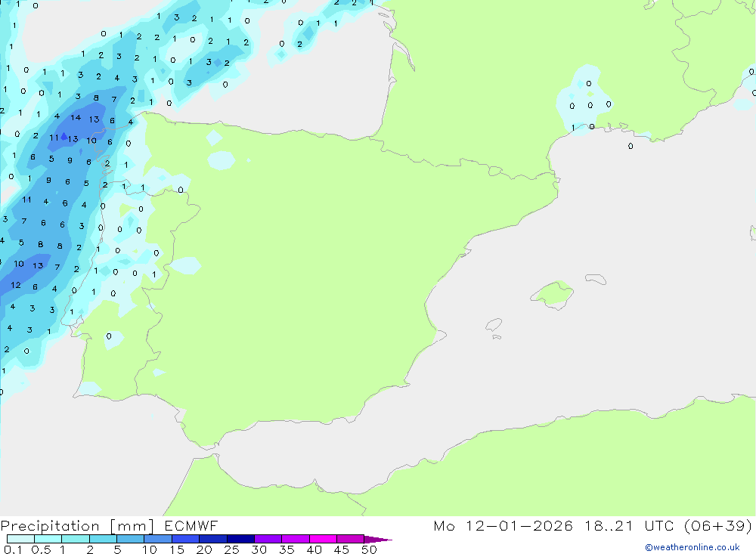
Task: Click the '0.1' legend scale label
Action: (13, 549)
